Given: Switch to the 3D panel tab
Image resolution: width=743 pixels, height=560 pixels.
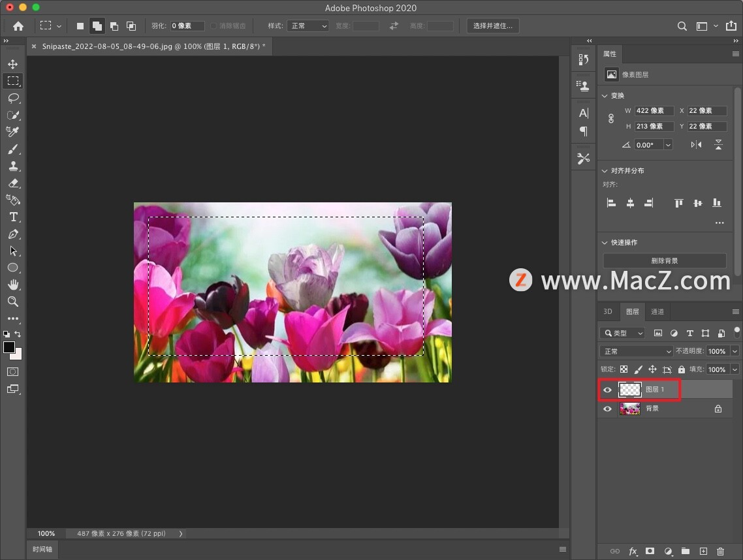Looking at the screenshot, I should pos(607,312).
